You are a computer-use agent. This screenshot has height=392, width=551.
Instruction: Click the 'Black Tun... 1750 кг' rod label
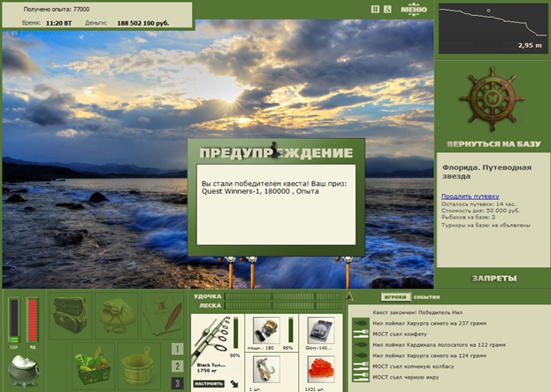211,368
